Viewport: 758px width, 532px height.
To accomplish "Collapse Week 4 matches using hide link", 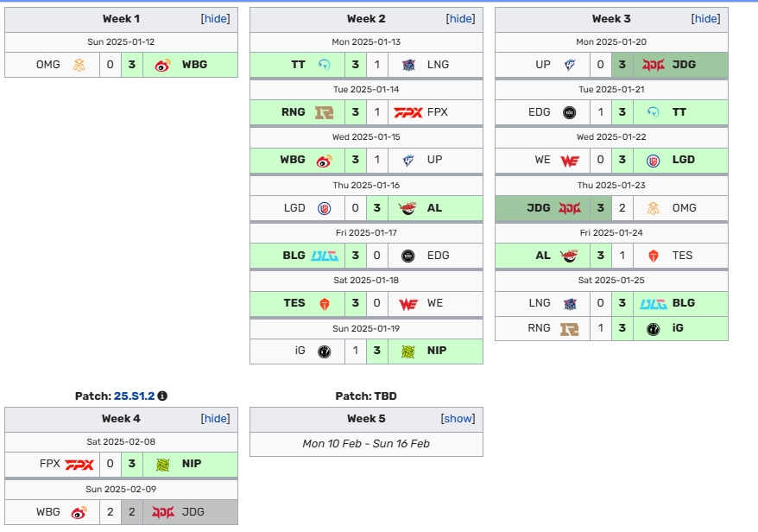I will click(216, 418).
